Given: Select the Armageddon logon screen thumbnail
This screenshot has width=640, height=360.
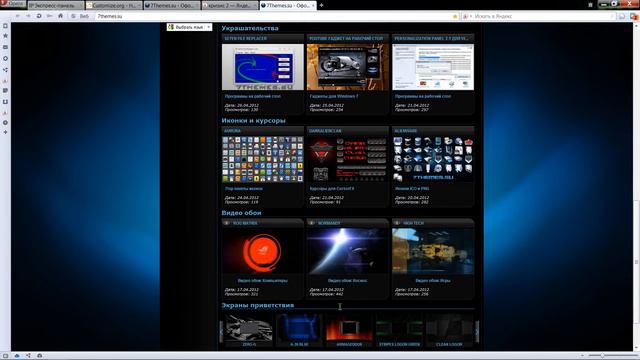Looking at the screenshot, I should (349, 329).
